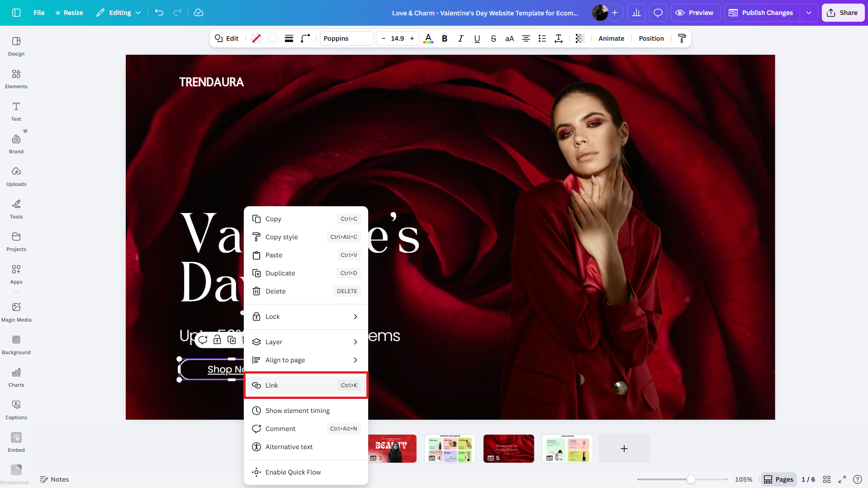The image size is (868, 488).
Task: Click the Preview button
Action: tap(695, 13)
